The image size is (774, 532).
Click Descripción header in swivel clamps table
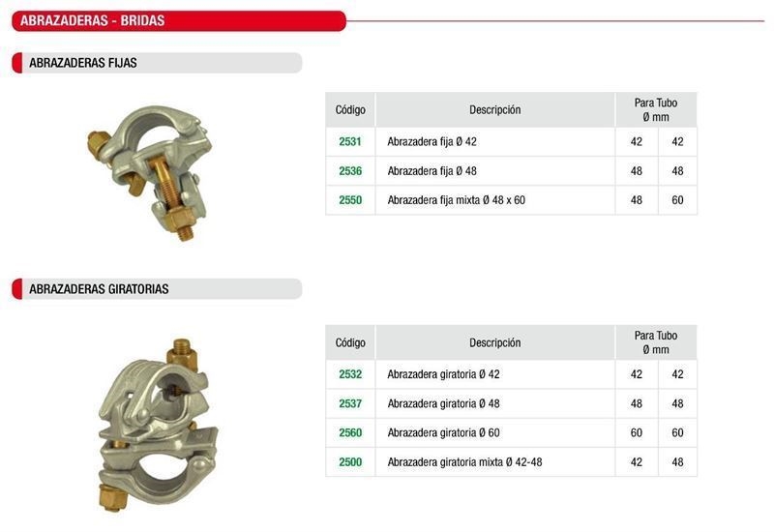494,342
